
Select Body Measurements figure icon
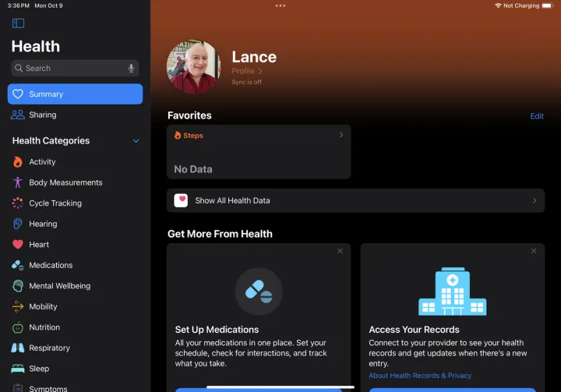(x=18, y=182)
